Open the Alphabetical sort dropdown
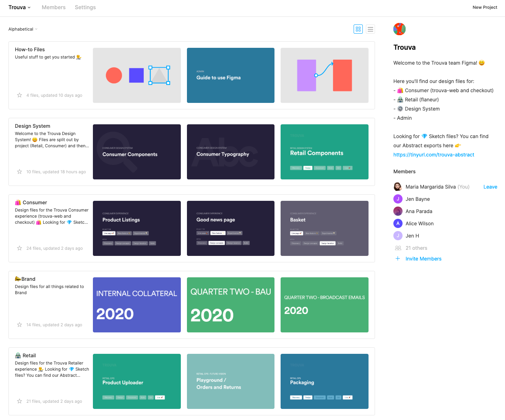Image resolution: width=505 pixels, height=420 pixels. click(23, 29)
